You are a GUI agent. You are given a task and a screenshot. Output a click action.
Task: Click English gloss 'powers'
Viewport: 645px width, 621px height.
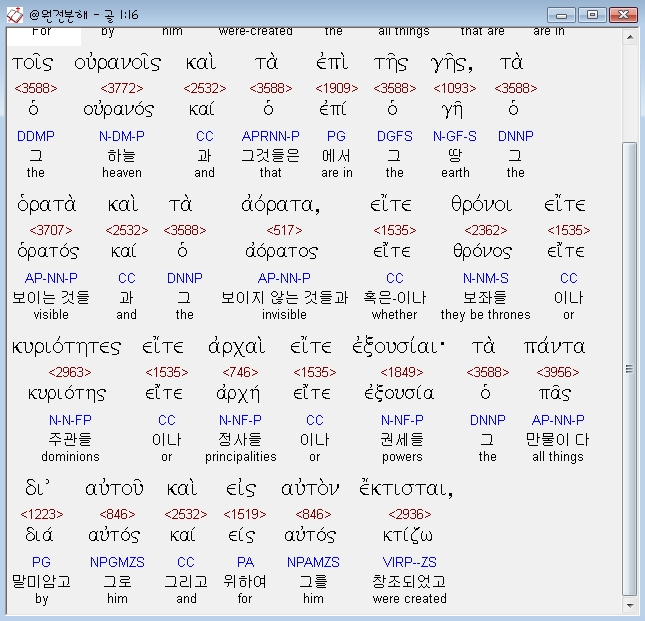pos(402,456)
